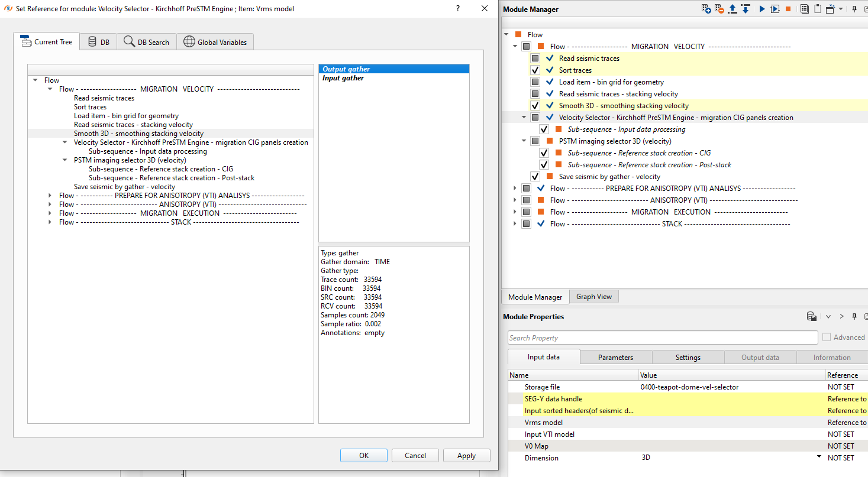This screenshot has height=477, width=868.
Task: Open the Dimension value dropdown arrow
Action: (819, 457)
